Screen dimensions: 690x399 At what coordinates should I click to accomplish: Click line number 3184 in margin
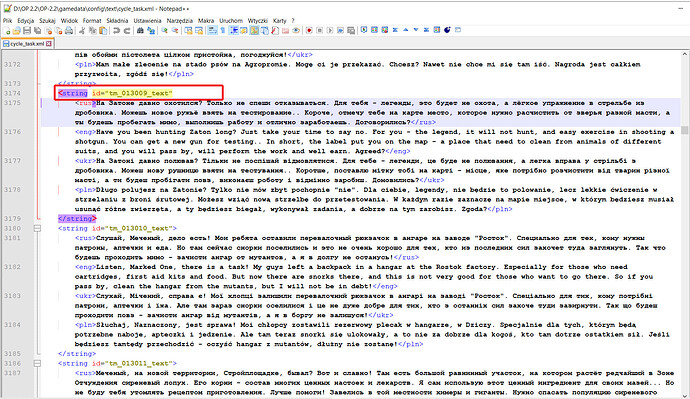coord(12,325)
